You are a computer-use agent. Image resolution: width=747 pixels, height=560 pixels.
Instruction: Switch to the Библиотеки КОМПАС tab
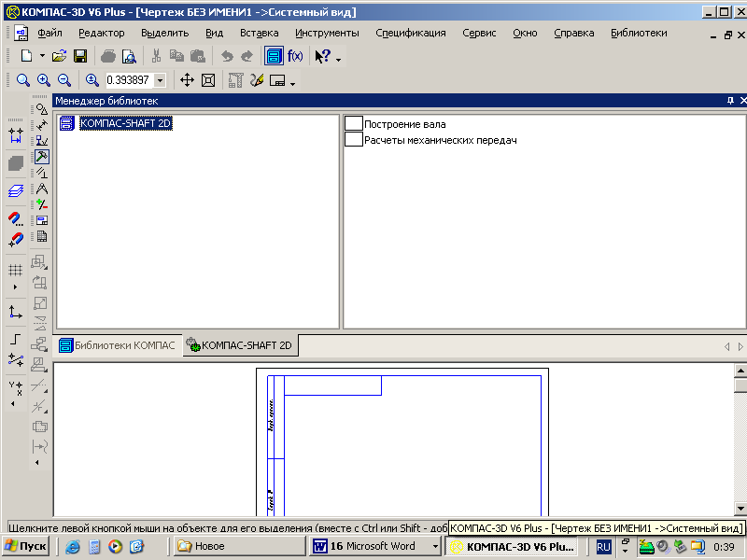pyautogui.click(x=118, y=345)
